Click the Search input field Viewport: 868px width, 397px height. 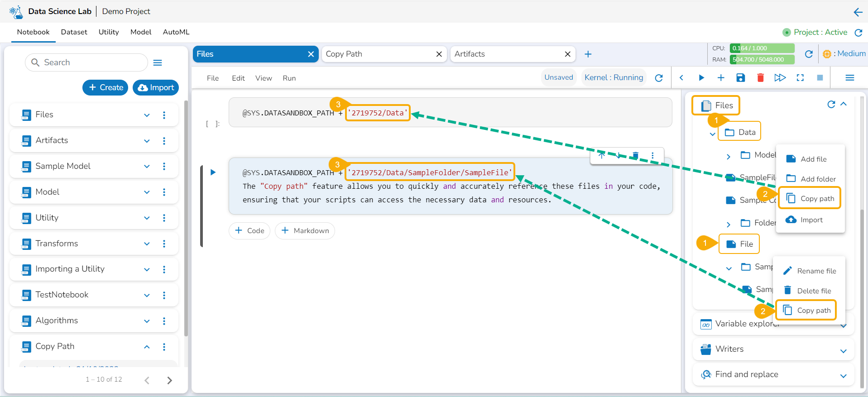[91, 62]
